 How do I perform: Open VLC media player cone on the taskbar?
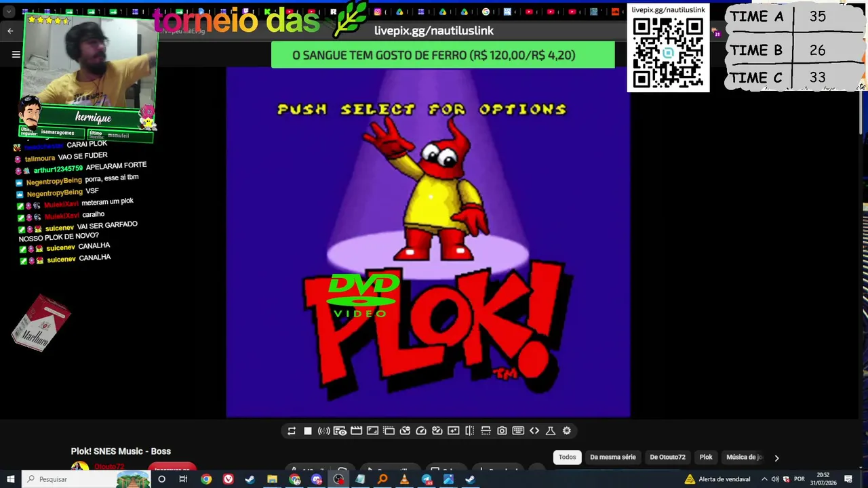coord(404,479)
